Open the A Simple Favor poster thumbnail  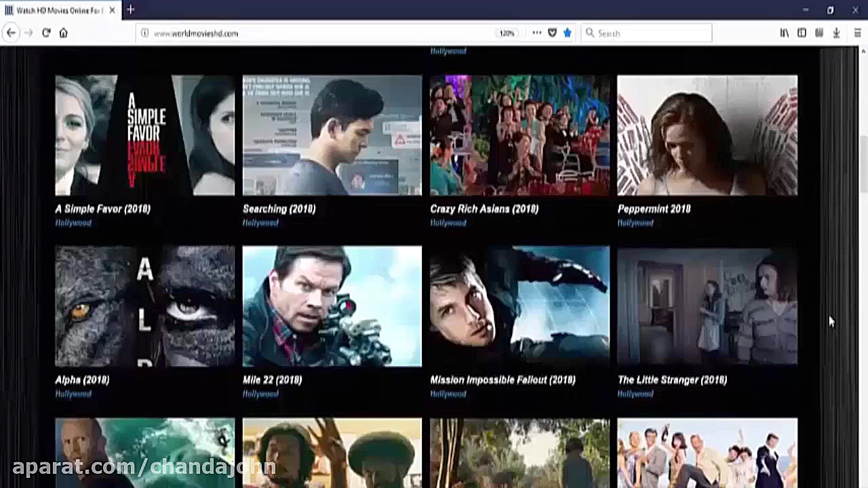click(144, 136)
